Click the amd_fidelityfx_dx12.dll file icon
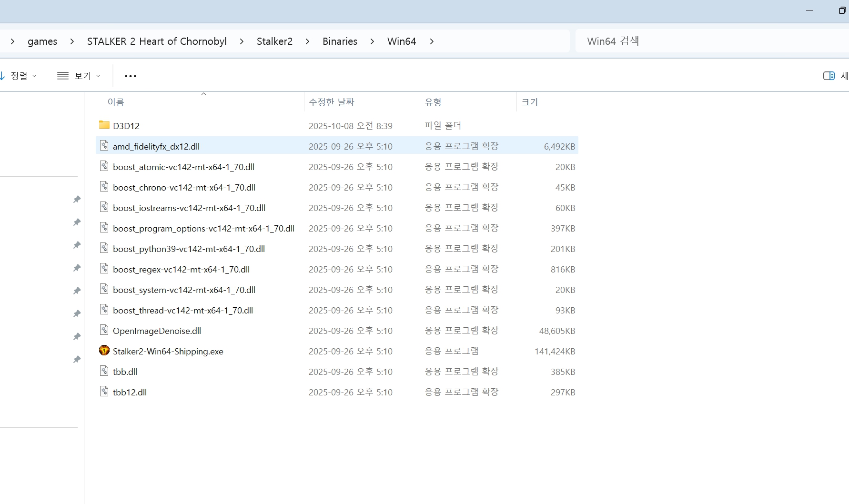Viewport: 849px width, 504px height. [x=104, y=145]
